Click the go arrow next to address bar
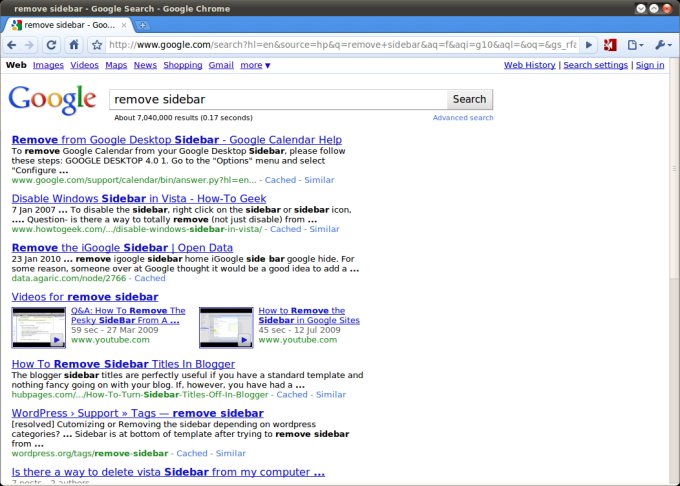This screenshot has width=680, height=486. 588,45
